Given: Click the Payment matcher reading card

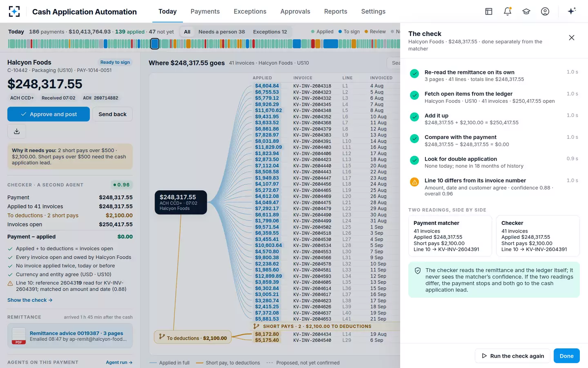Looking at the screenshot, I should click(x=450, y=236).
